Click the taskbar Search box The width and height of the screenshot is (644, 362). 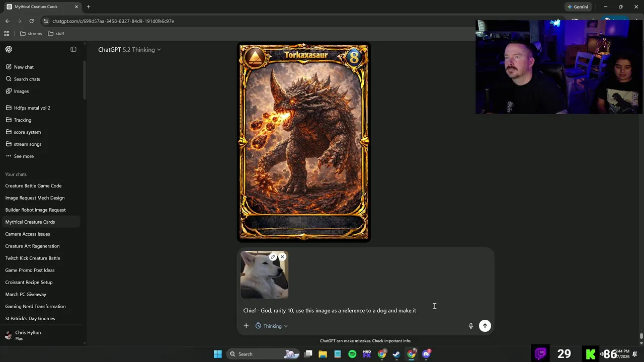(x=263, y=354)
